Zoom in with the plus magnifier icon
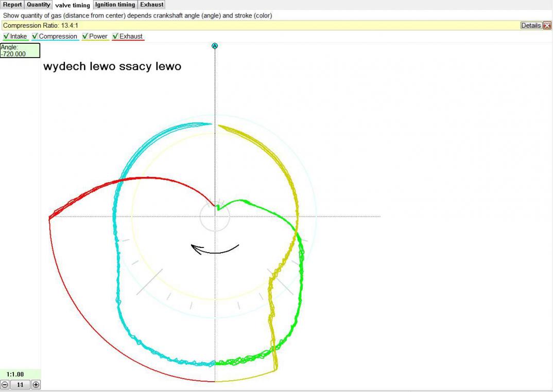The height and width of the screenshot is (392, 553). click(x=36, y=385)
